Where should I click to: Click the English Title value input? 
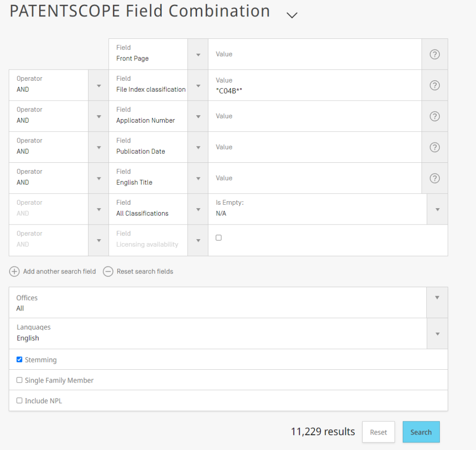pos(315,178)
